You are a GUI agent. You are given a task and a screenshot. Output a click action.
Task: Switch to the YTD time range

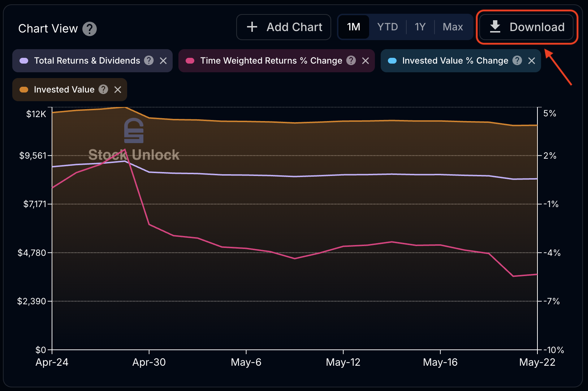click(x=387, y=27)
